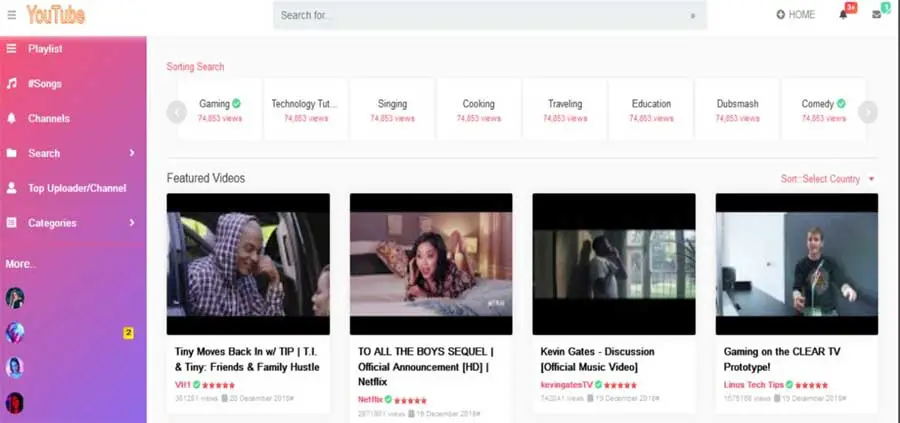Open the Sort::Select Country dropdown

click(827, 179)
